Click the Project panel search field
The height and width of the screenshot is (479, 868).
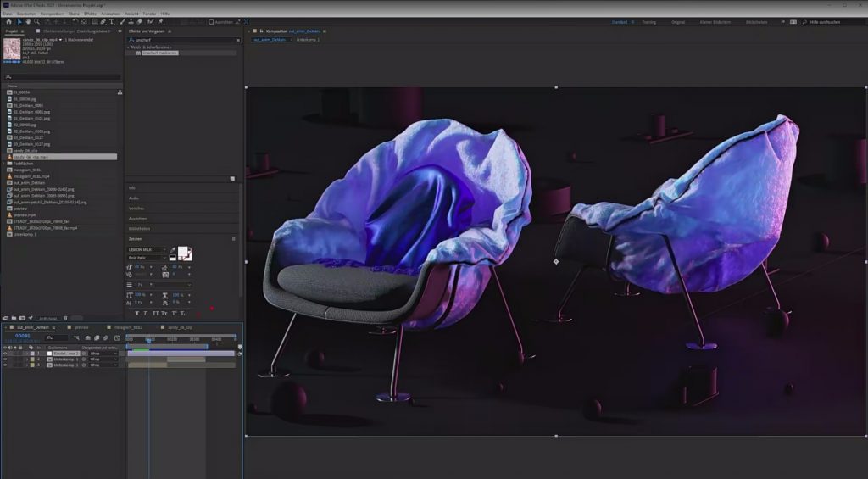coord(62,77)
